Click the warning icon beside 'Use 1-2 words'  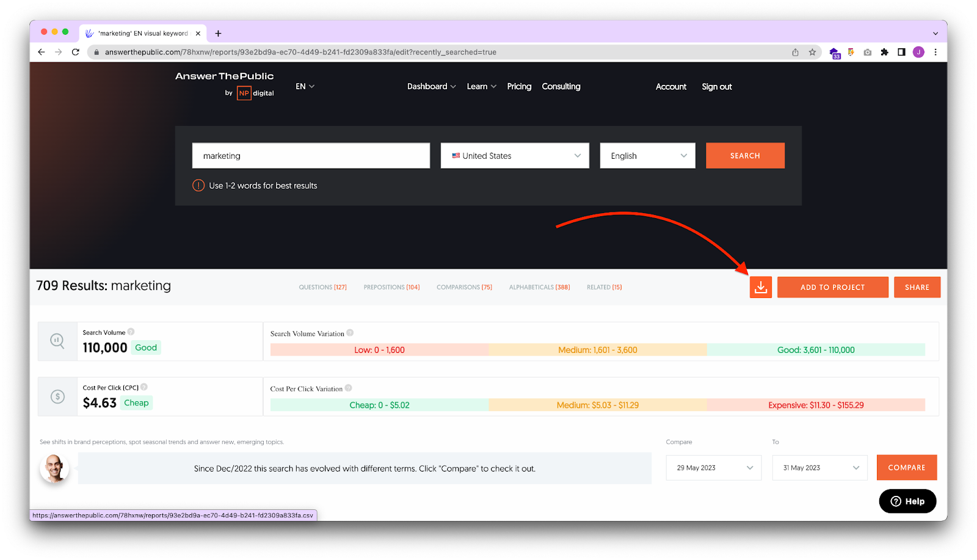pos(198,186)
